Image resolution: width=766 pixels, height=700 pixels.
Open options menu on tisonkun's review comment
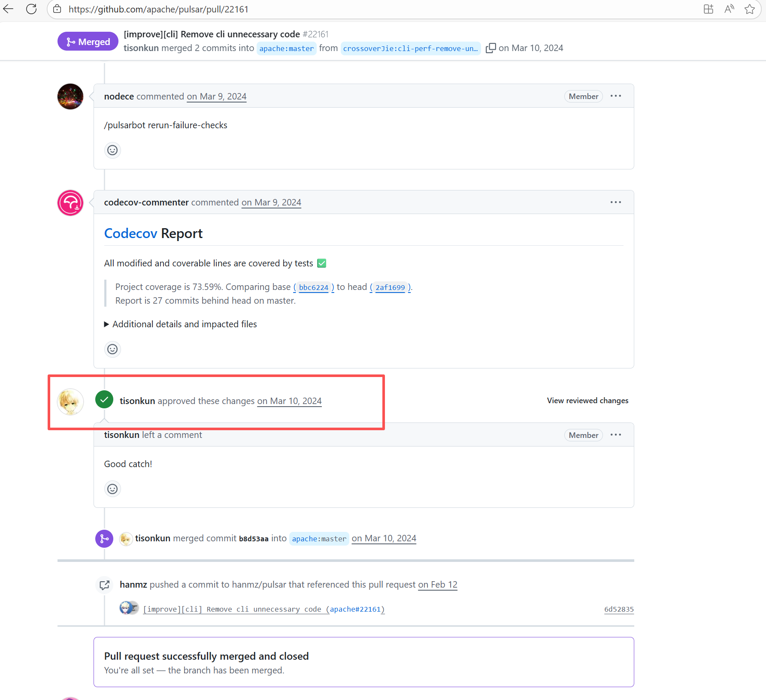(x=616, y=435)
